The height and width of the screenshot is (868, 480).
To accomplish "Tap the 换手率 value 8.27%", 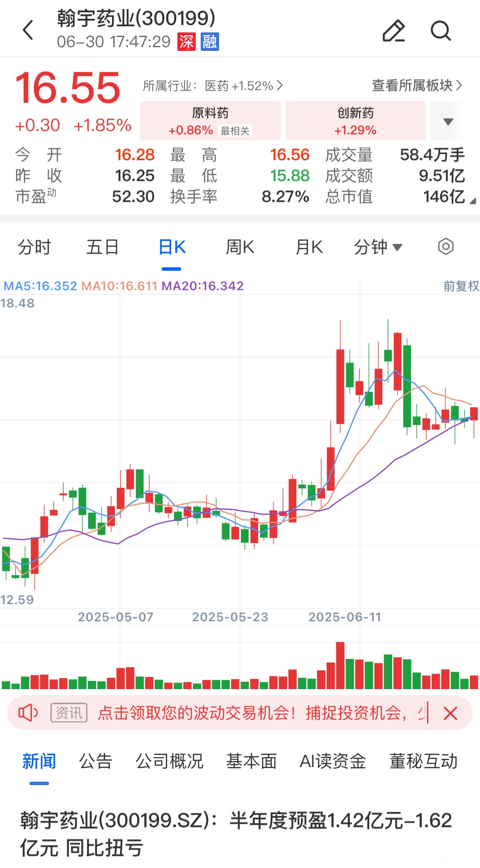I will click(286, 196).
